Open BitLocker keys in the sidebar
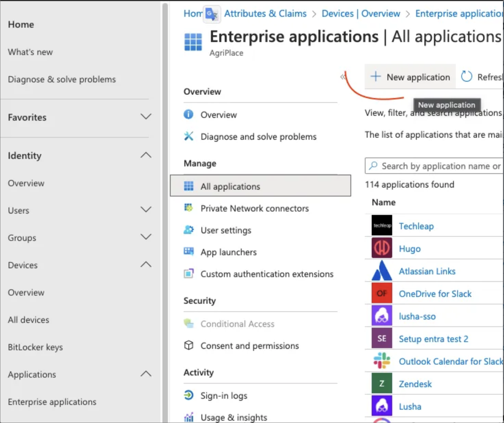Viewport: 504px width, 423px height. pos(36,347)
